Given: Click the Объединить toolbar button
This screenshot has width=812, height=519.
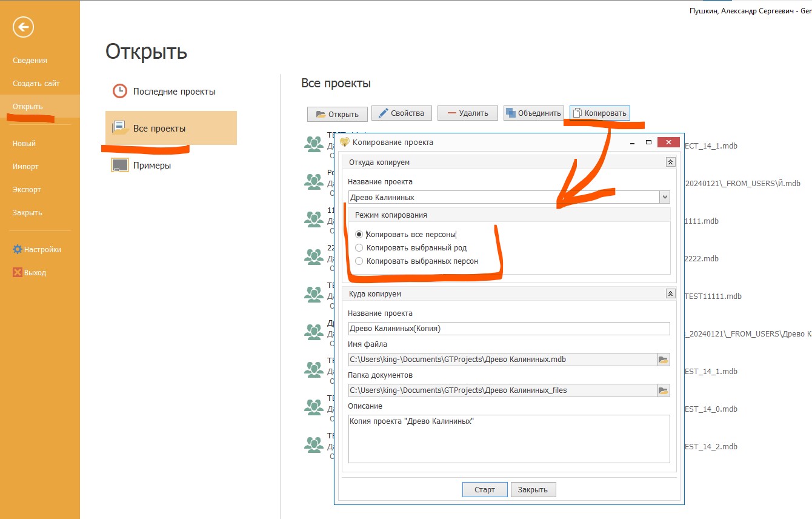Looking at the screenshot, I should pos(533,113).
